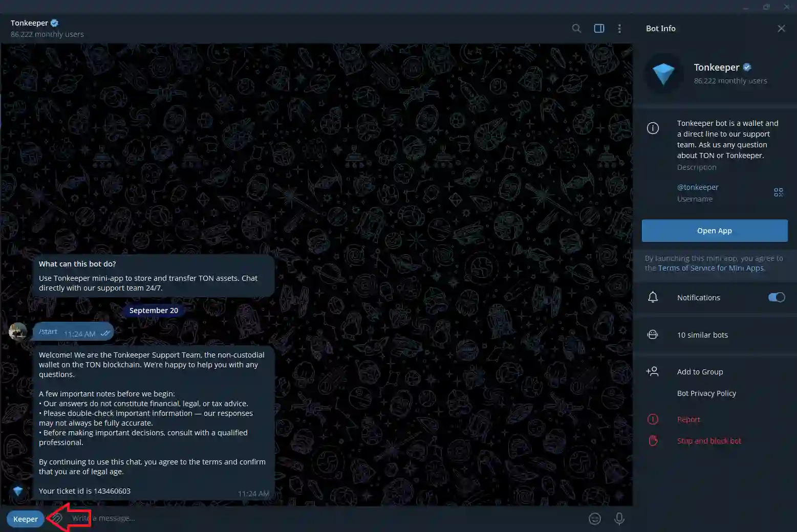797x532 pixels.
Task: Select Add to Group option
Action: point(700,372)
